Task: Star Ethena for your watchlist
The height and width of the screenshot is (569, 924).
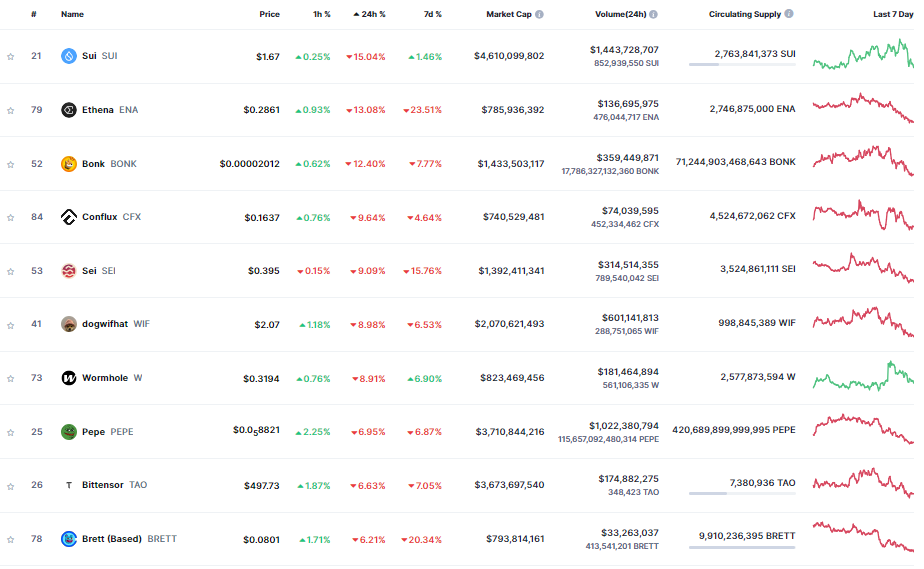Action: click(x=11, y=111)
